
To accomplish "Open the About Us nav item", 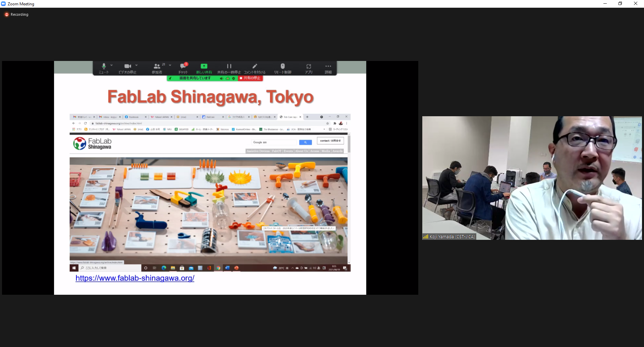I will tap(301, 151).
